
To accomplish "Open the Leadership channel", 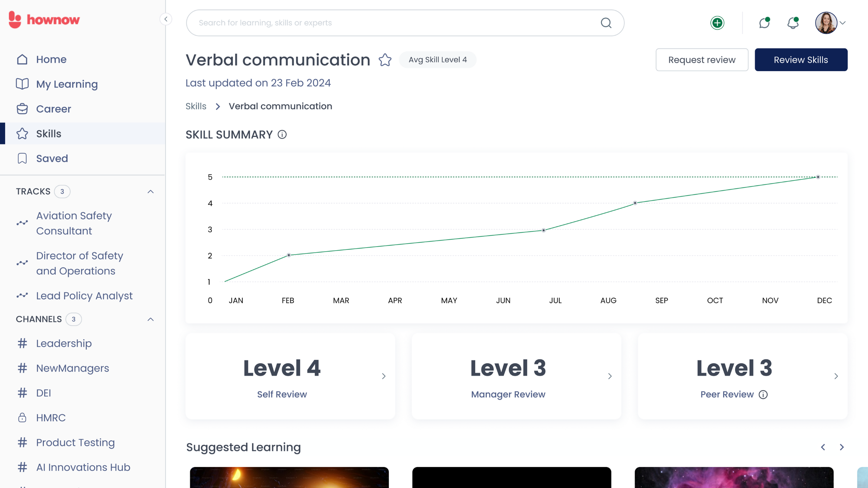I will (x=64, y=343).
